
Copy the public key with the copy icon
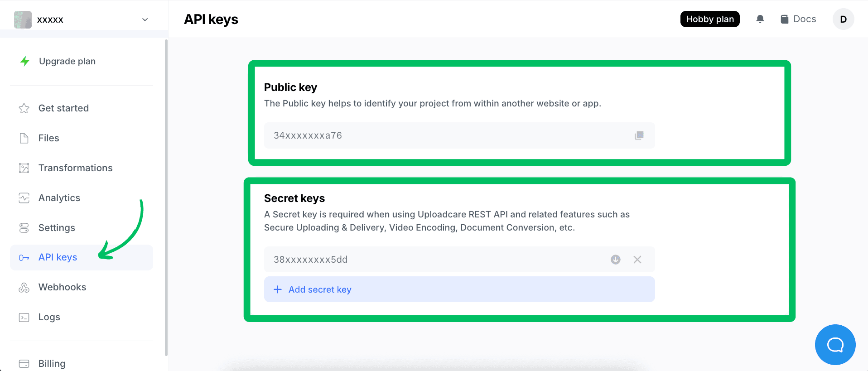click(x=639, y=135)
